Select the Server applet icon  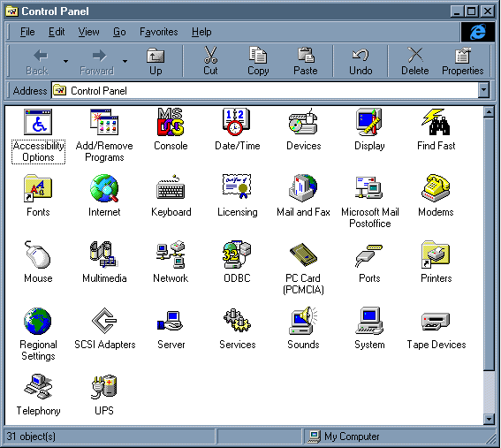tap(171, 322)
